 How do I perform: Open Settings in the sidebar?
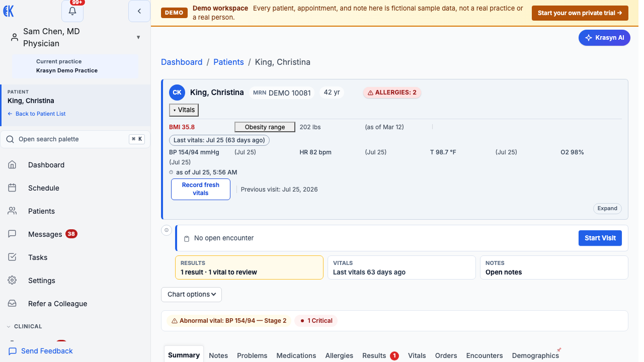[x=75, y=281]
